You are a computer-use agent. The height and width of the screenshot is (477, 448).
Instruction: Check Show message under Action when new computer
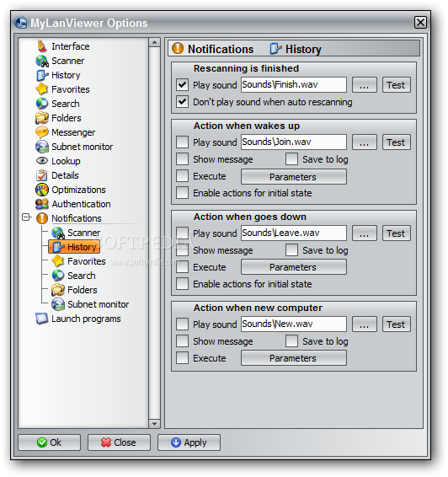[182, 340]
